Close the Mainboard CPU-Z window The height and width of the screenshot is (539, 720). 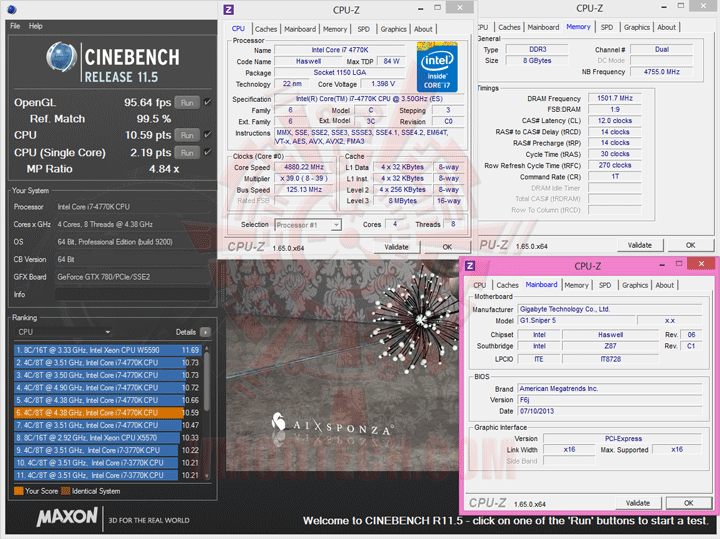pos(701,264)
